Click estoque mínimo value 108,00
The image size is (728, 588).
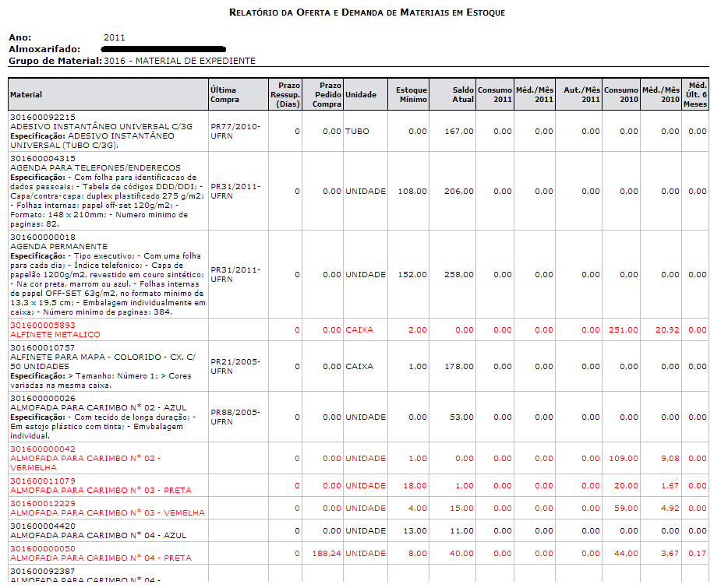click(412, 192)
